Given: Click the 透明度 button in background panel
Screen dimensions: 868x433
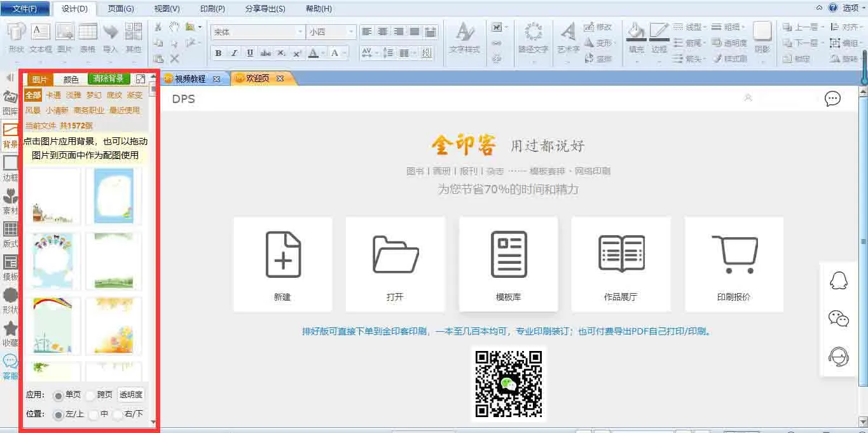Looking at the screenshot, I should (131, 395).
